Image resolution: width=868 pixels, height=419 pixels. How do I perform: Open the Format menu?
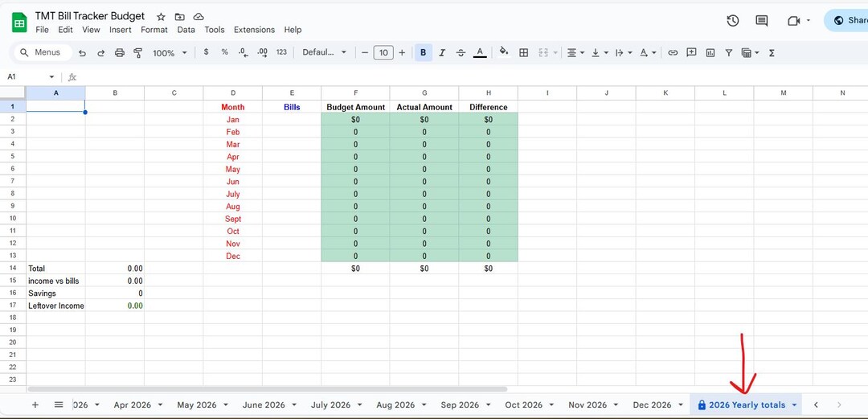pyautogui.click(x=154, y=30)
